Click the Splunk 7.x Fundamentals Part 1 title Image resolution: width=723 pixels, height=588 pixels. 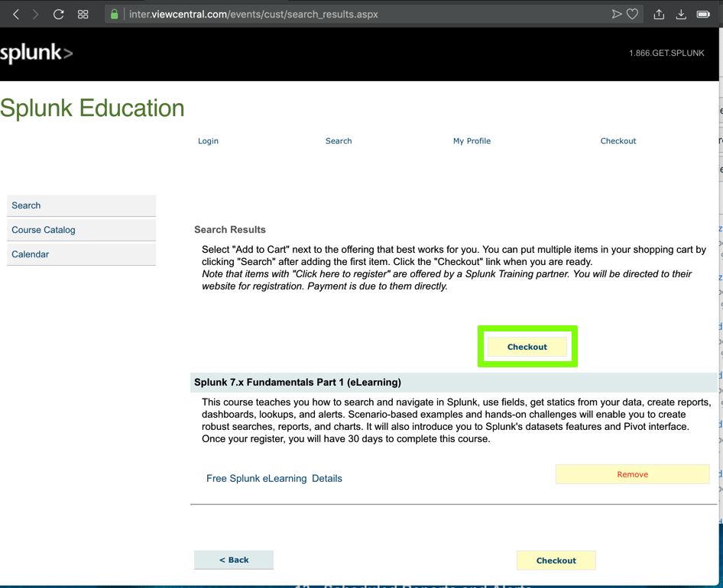pos(297,382)
